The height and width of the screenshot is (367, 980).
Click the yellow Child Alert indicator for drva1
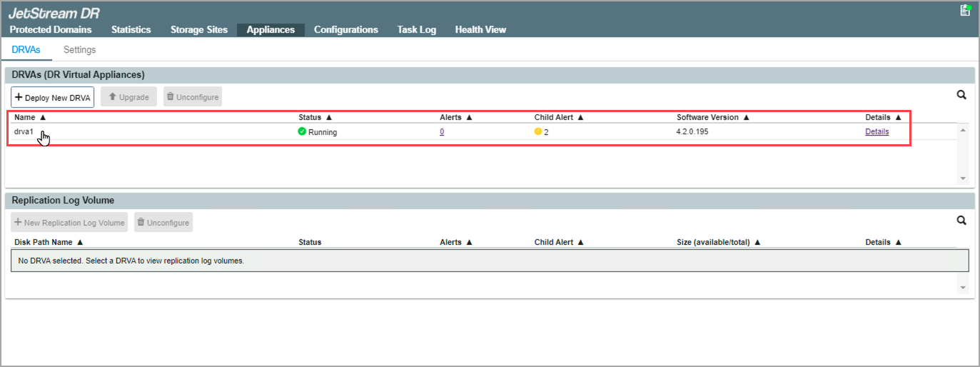pyautogui.click(x=538, y=131)
